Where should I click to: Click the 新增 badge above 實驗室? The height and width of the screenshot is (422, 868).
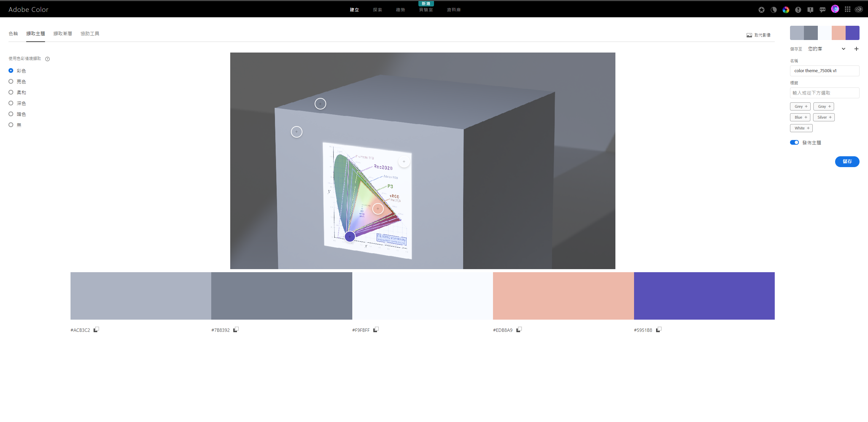coord(426,3)
